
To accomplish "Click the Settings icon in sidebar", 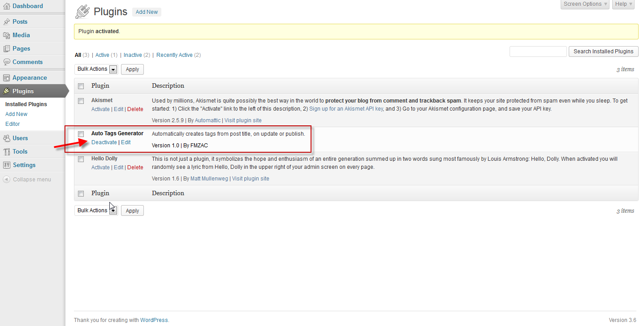I will pyautogui.click(x=6, y=165).
